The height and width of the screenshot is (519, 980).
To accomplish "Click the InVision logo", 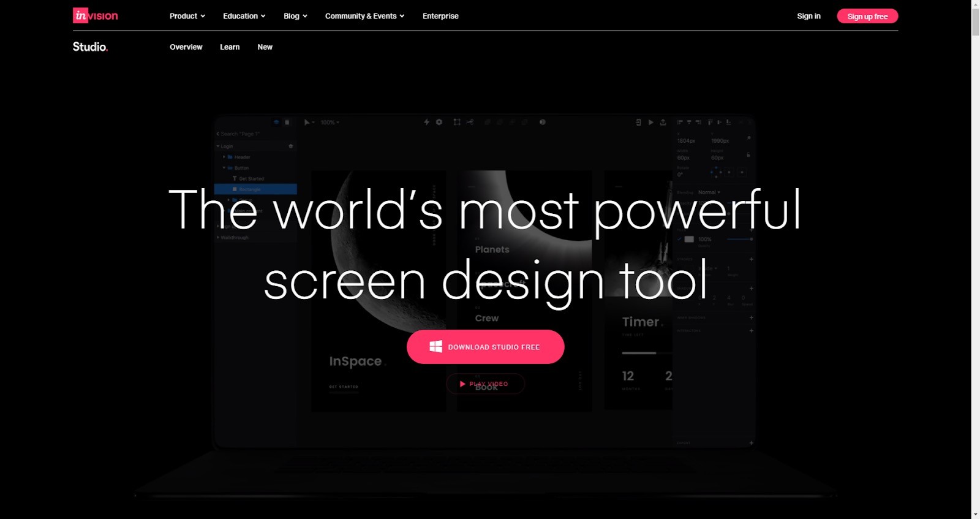I will point(96,16).
